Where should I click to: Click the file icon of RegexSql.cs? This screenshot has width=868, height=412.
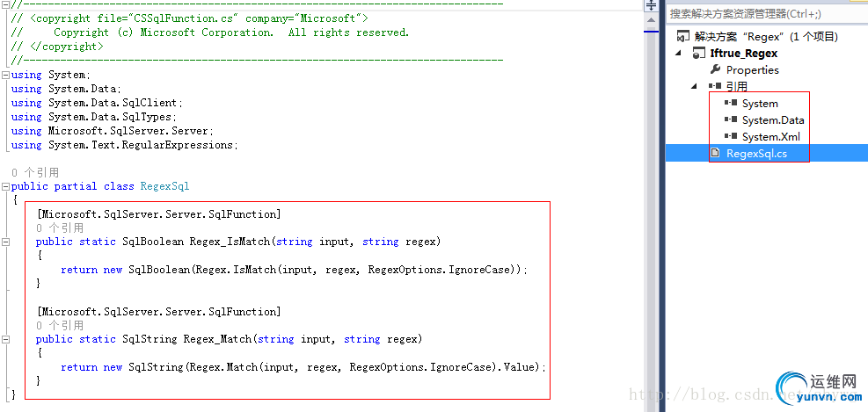coord(715,153)
